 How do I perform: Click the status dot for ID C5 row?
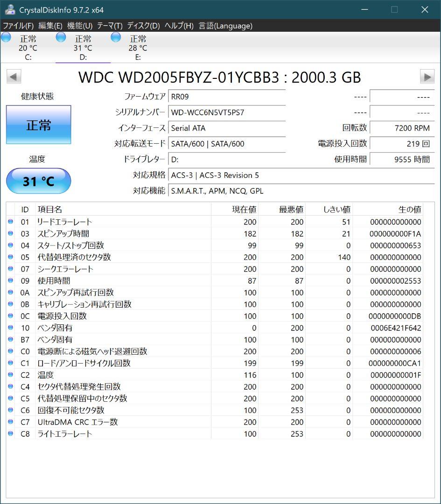tap(10, 398)
